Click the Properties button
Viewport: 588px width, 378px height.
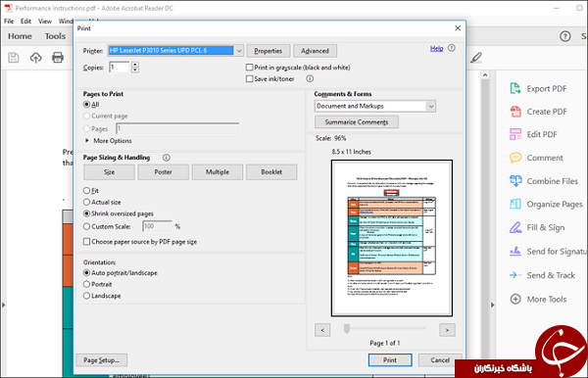click(x=269, y=51)
